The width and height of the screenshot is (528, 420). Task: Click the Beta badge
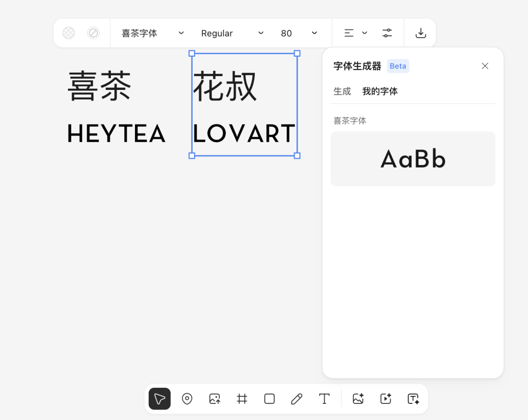coord(397,66)
